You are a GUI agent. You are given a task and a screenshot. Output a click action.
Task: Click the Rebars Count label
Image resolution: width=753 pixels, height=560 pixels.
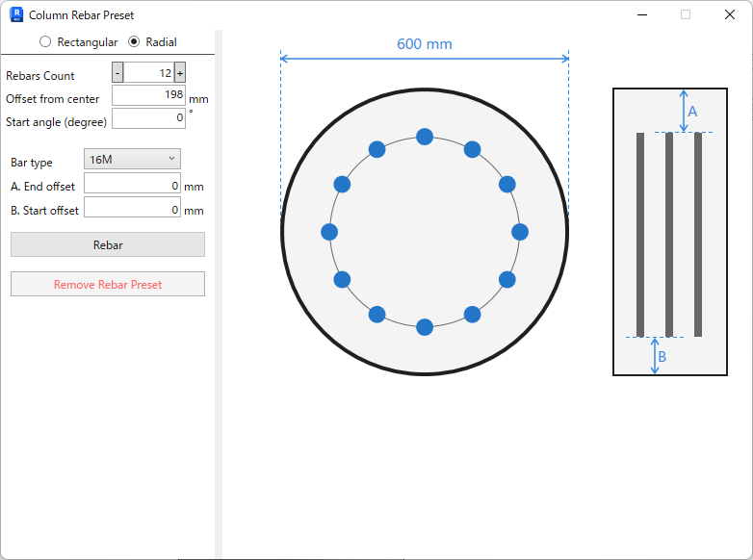pos(40,76)
